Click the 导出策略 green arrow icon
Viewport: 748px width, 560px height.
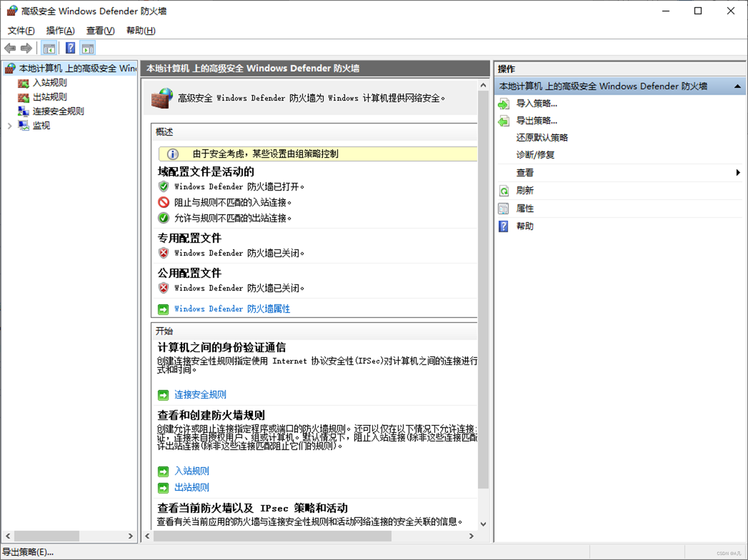tap(504, 121)
